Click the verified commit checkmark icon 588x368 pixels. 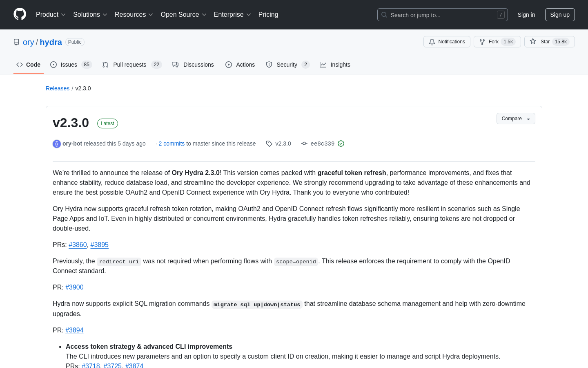(x=341, y=144)
